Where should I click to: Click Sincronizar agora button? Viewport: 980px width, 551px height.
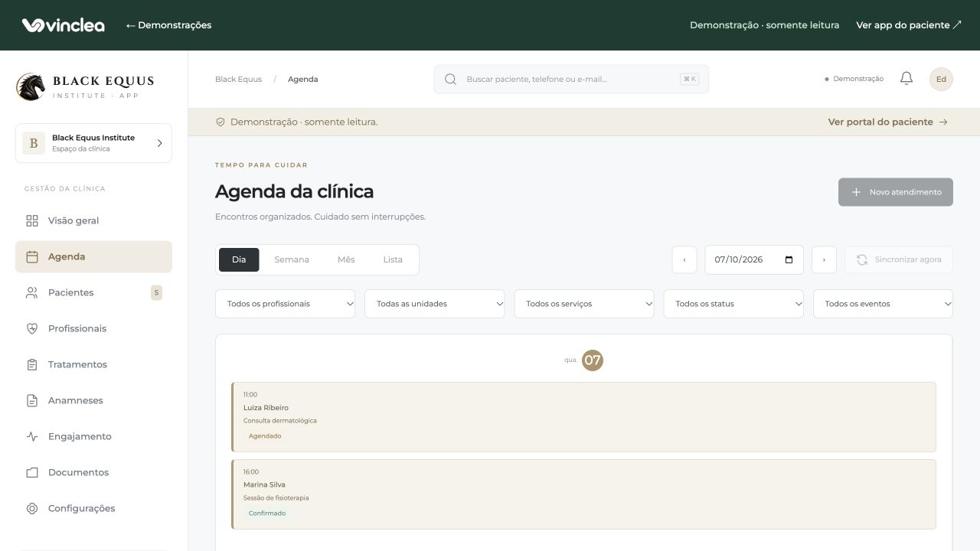(899, 259)
